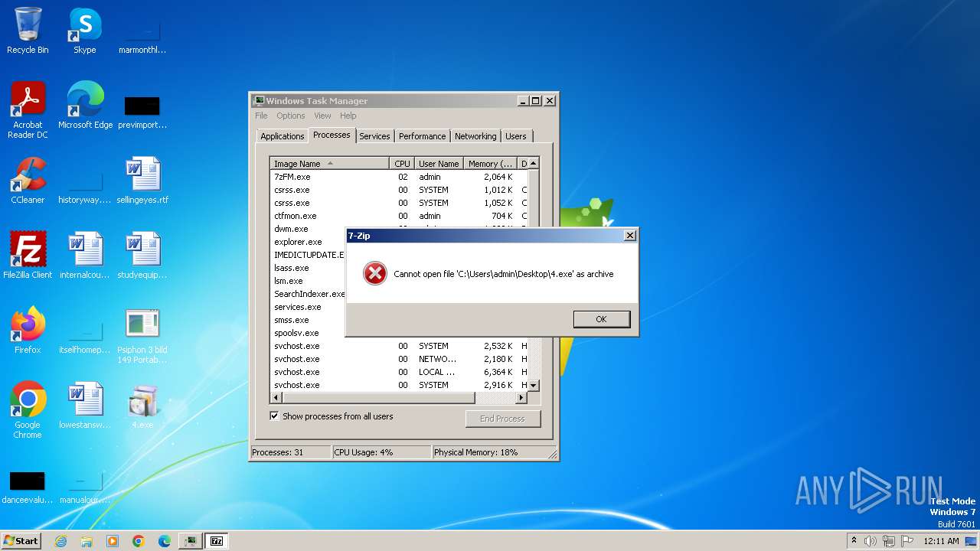
Task: Launch Chrome from the taskbar
Action: pos(139,541)
